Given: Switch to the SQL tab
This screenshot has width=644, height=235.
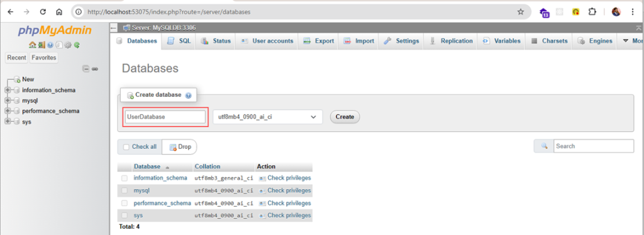Looking at the screenshot, I should coord(179,41).
